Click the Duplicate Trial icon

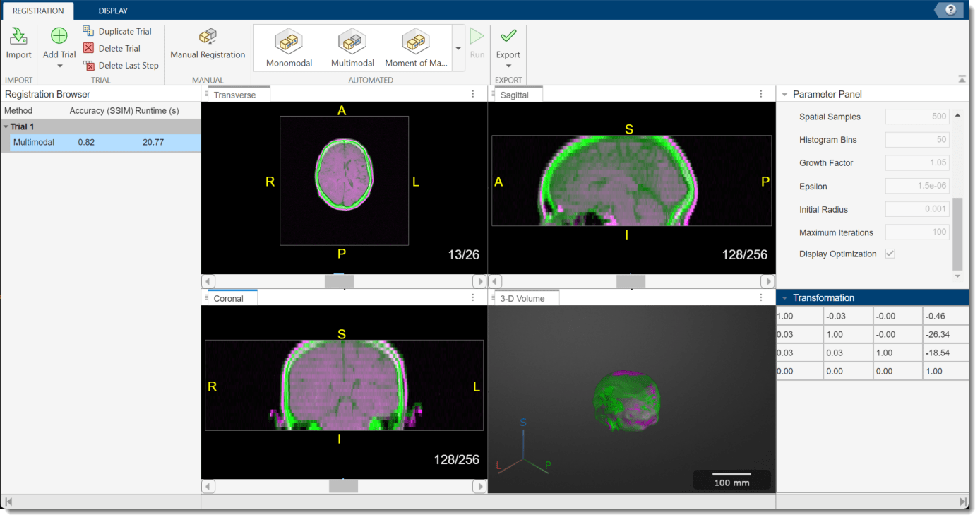pyautogui.click(x=88, y=31)
